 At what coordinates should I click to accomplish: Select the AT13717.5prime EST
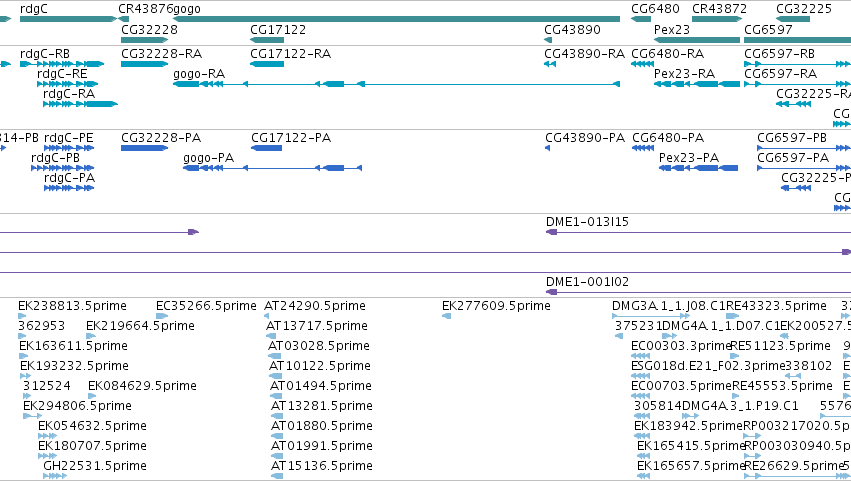[271, 336]
